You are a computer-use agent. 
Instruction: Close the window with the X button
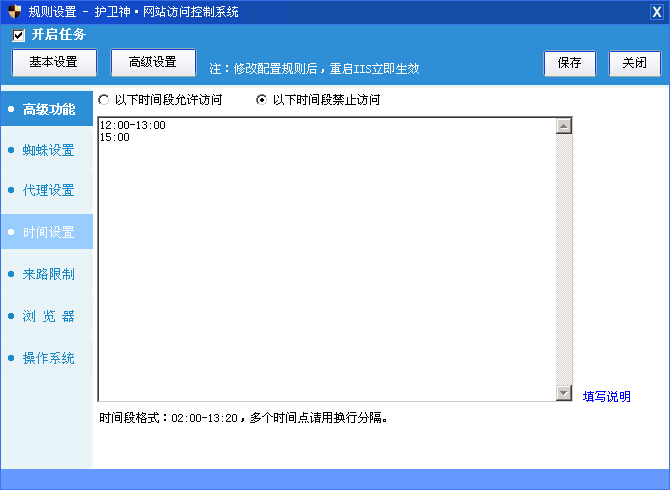pos(657,12)
